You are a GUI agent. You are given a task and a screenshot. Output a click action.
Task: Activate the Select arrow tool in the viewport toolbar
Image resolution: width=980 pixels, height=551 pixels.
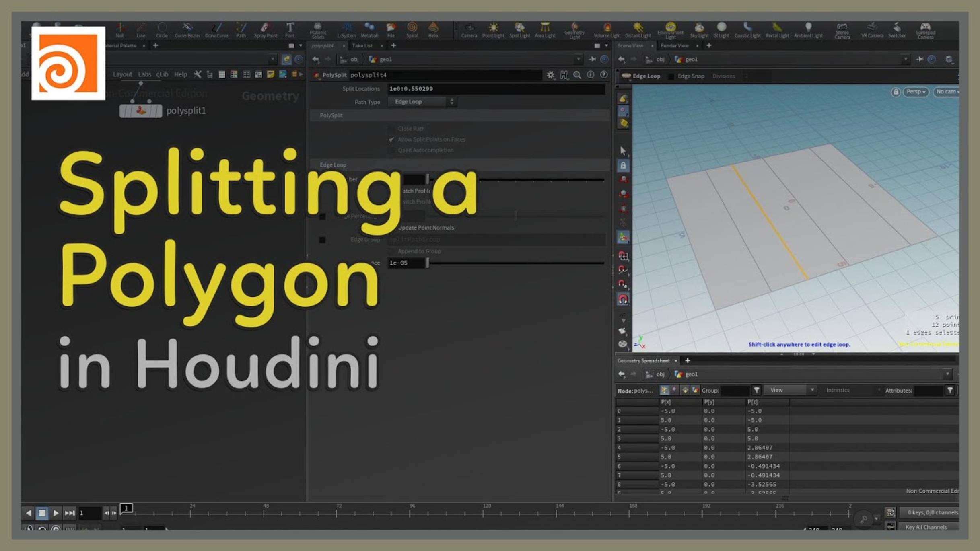[622, 149]
